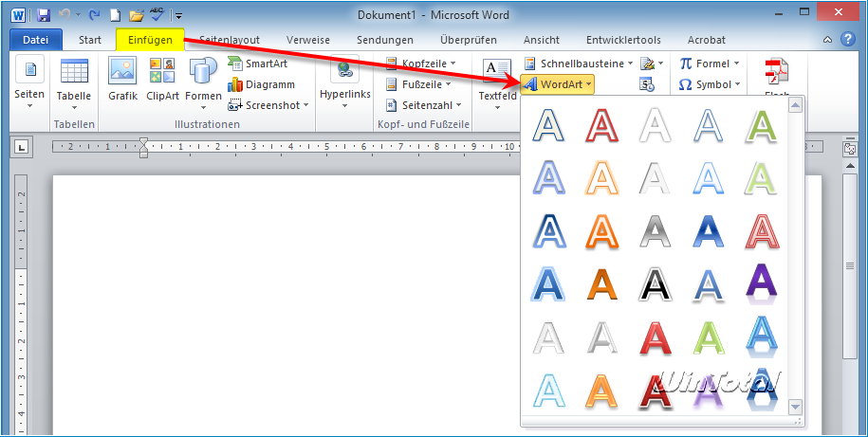Click the Omega Symbol icon
Viewport: 868px width, 437px height.
(x=685, y=84)
